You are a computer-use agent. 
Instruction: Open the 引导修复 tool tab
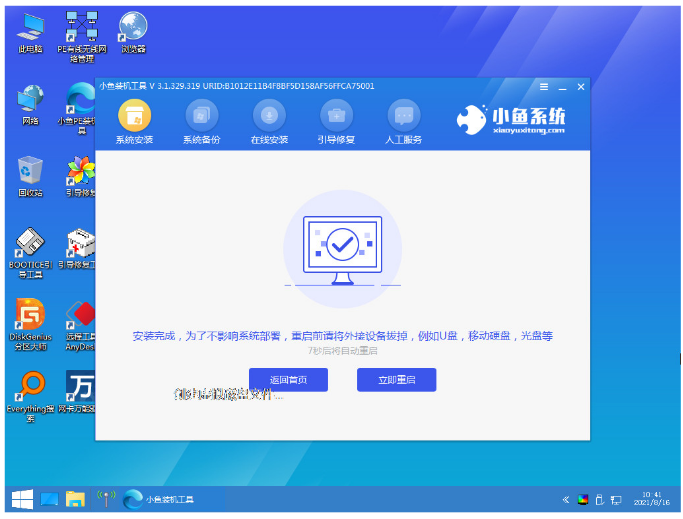[x=336, y=122]
